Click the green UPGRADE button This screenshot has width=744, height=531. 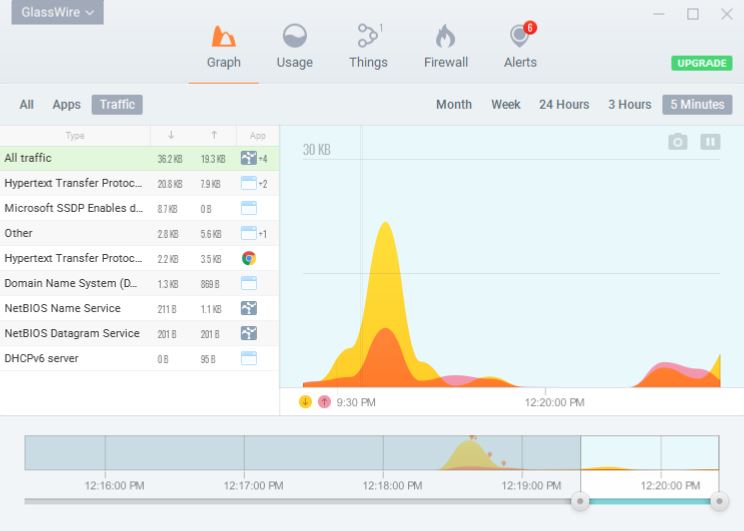702,63
